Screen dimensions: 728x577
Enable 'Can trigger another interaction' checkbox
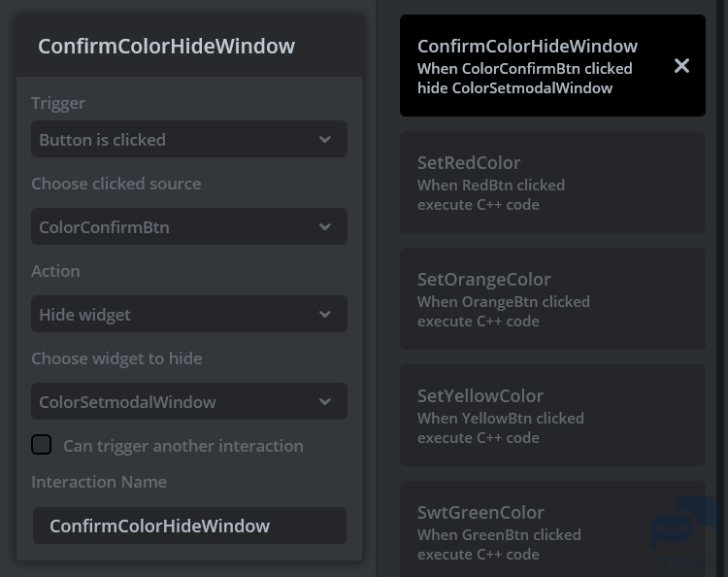click(42, 445)
